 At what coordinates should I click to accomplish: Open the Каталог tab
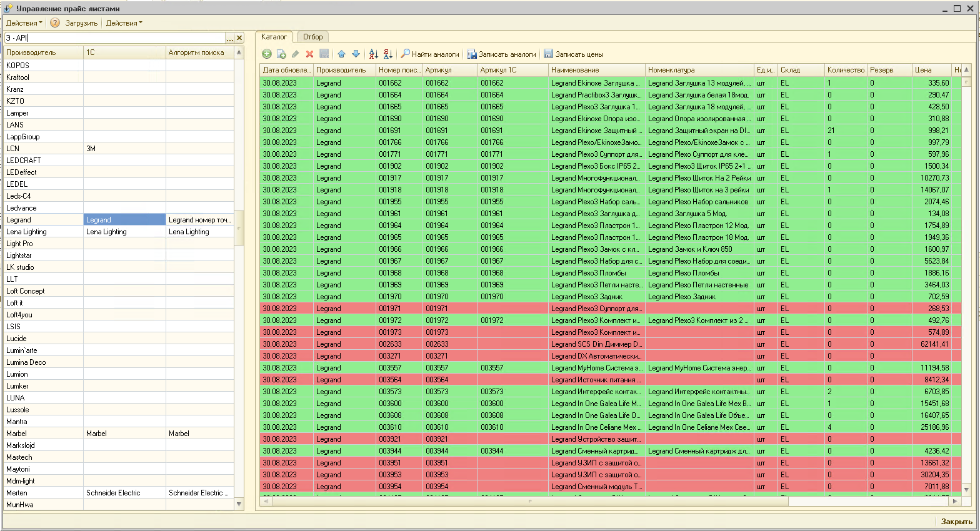[274, 37]
